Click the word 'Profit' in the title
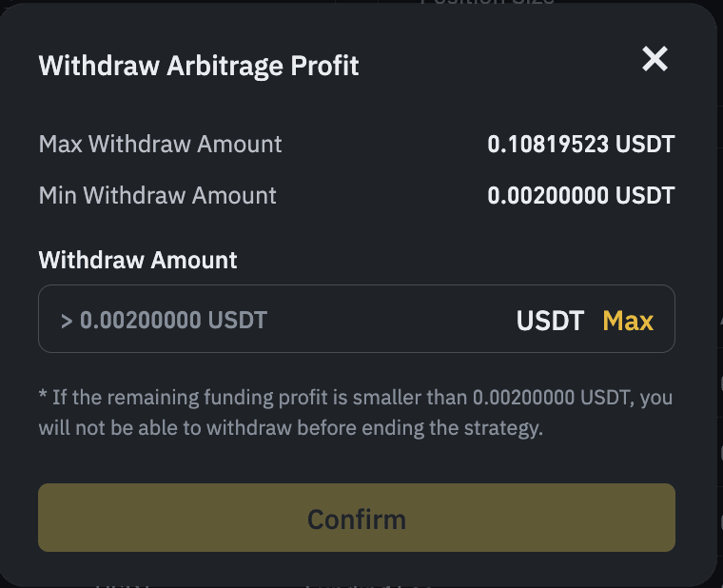The width and height of the screenshot is (723, 588). pyautogui.click(x=324, y=66)
